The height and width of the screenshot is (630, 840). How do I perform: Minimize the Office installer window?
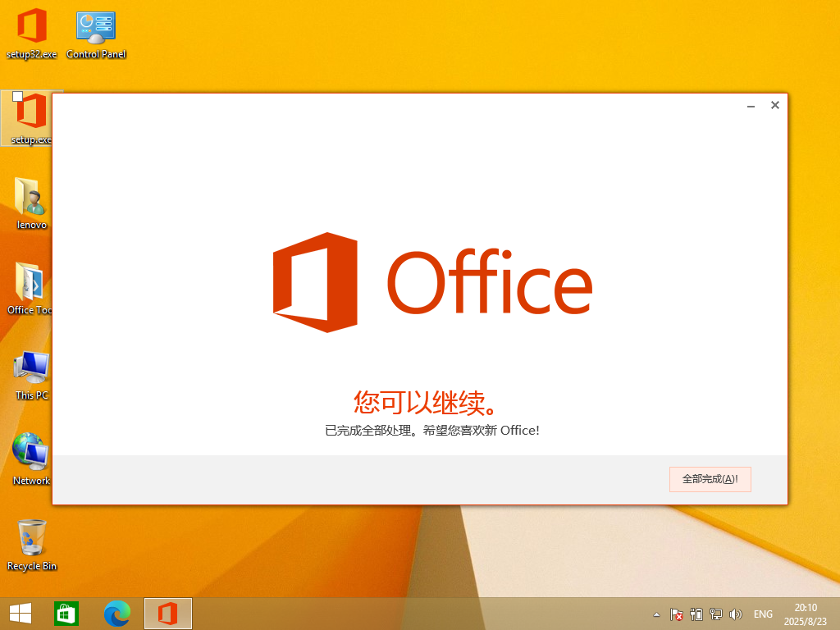[751, 106]
